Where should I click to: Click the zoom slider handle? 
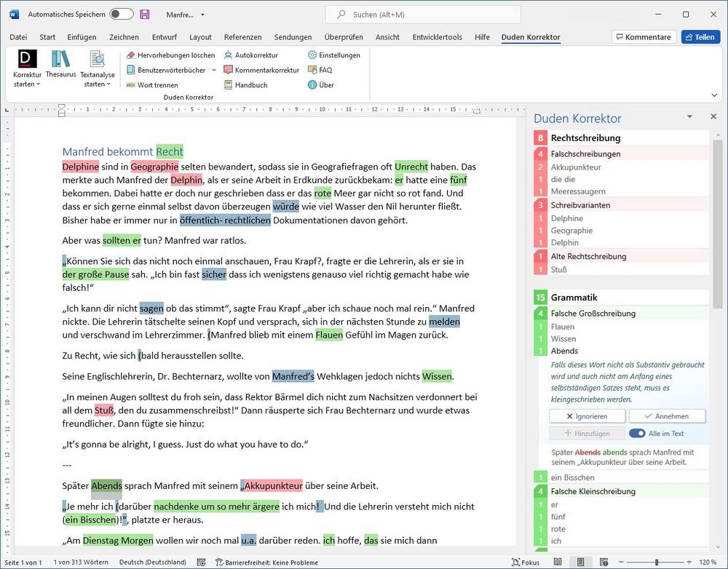[x=657, y=562]
